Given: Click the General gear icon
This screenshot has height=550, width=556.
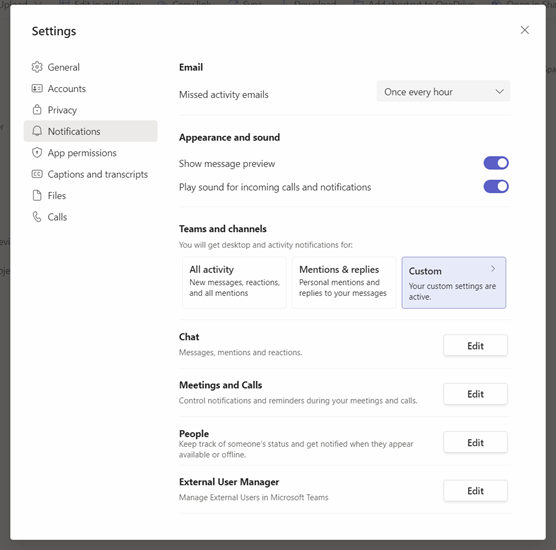Looking at the screenshot, I should (x=37, y=67).
